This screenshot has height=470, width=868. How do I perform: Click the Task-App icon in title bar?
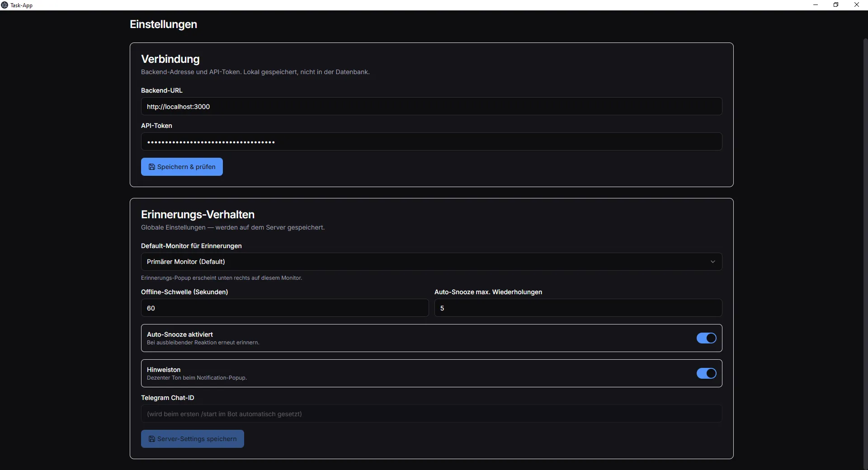click(x=5, y=5)
